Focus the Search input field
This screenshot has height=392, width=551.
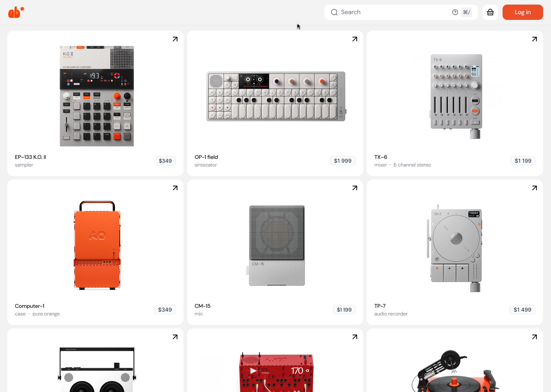(x=401, y=12)
